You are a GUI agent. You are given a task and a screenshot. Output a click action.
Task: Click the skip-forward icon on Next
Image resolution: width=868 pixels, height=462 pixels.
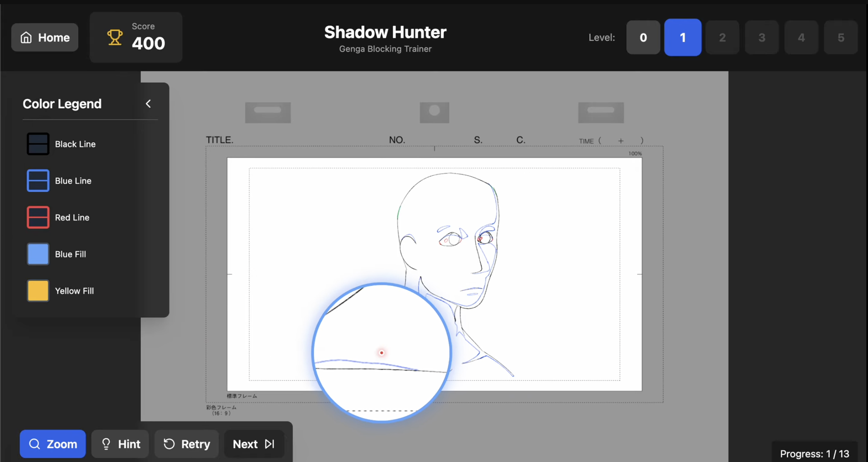(270, 444)
